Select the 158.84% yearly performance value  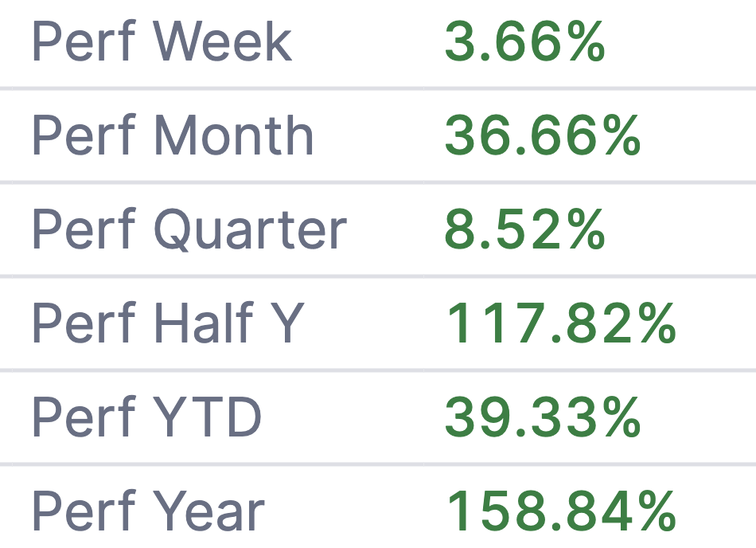click(561, 511)
